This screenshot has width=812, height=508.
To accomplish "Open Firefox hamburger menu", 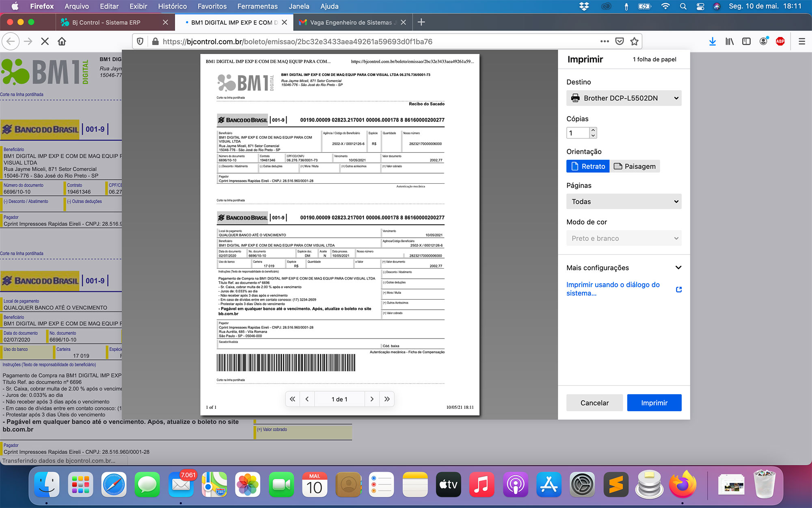I will (802, 41).
